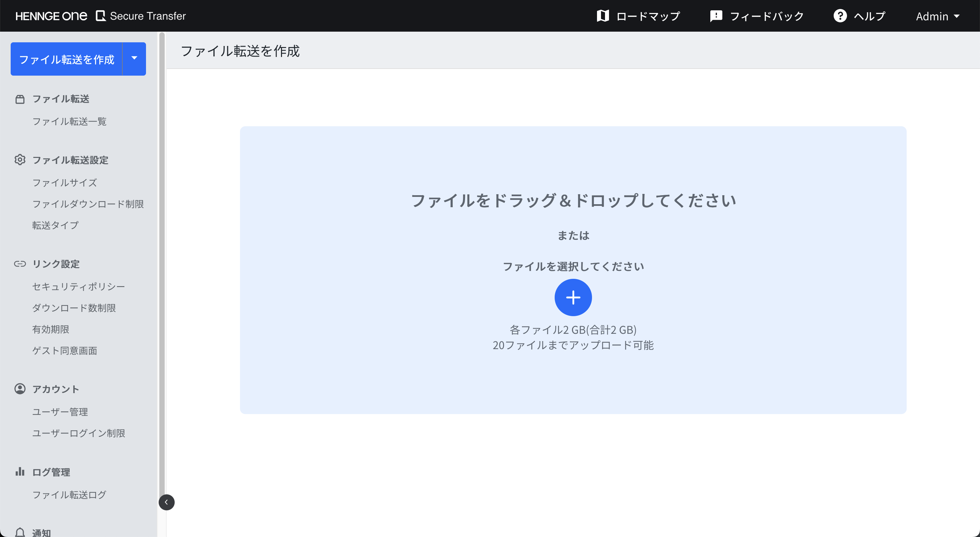The width and height of the screenshot is (980, 537).
Task: Open the Admin account dropdown
Action: click(x=938, y=16)
